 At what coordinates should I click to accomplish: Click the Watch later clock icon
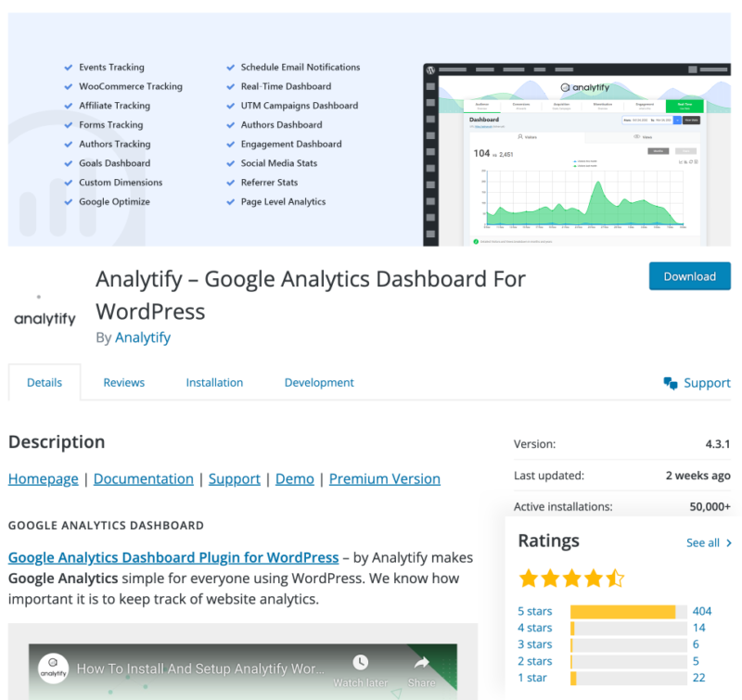point(360,662)
